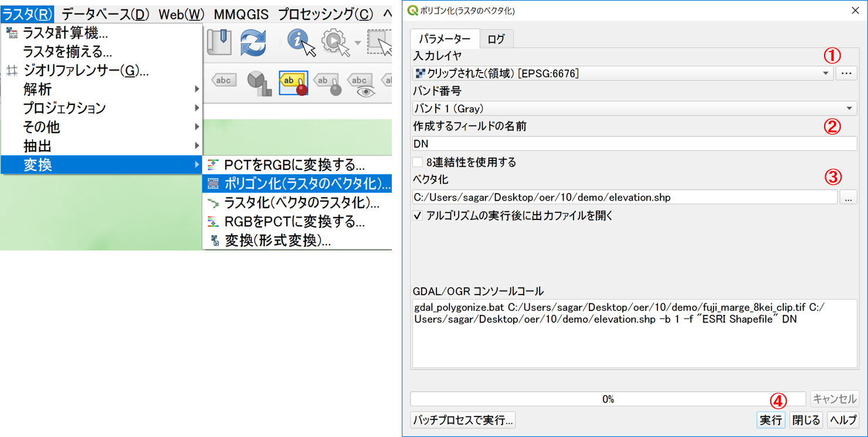Open the spatial bookmarks icon
The width and height of the screenshot is (868, 437).
(219, 42)
